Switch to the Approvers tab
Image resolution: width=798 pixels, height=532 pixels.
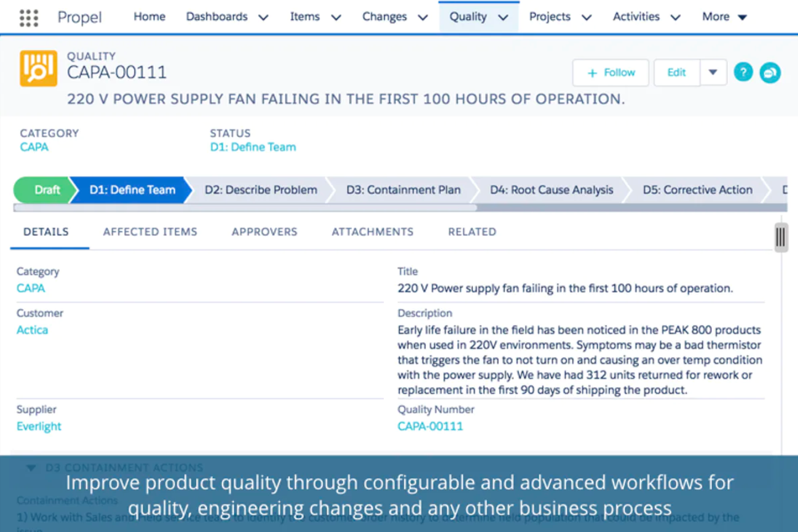265,232
